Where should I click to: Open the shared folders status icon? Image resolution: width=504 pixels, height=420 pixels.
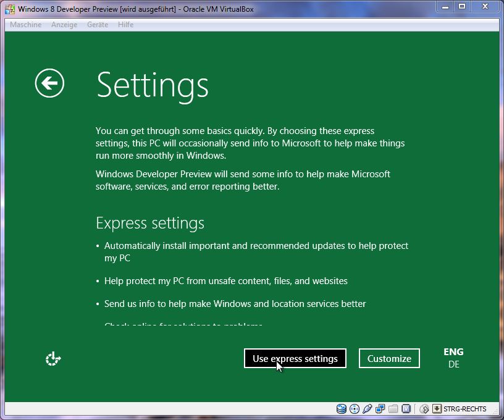click(393, 409)
